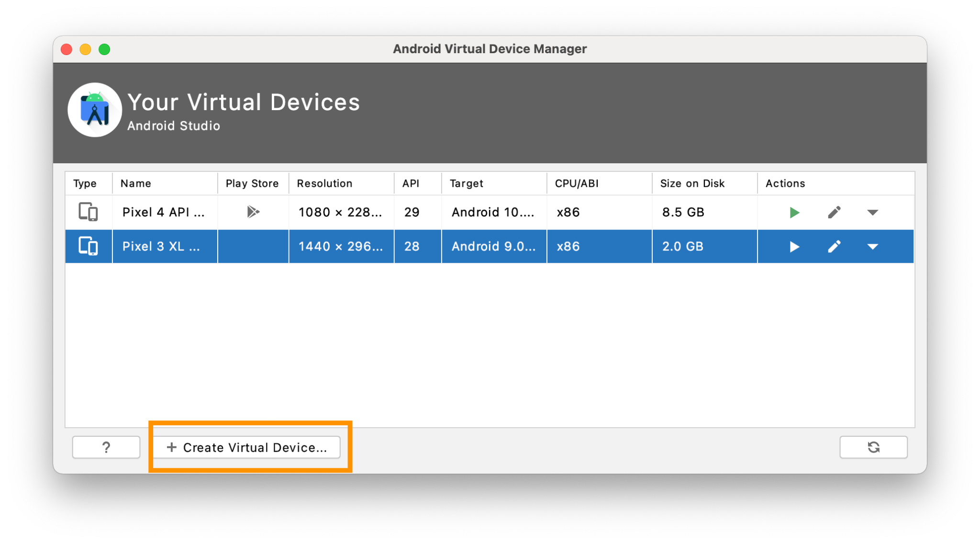The image size is (980, 544).
Task: Sort by the Name column header
Action: (165, 183)
